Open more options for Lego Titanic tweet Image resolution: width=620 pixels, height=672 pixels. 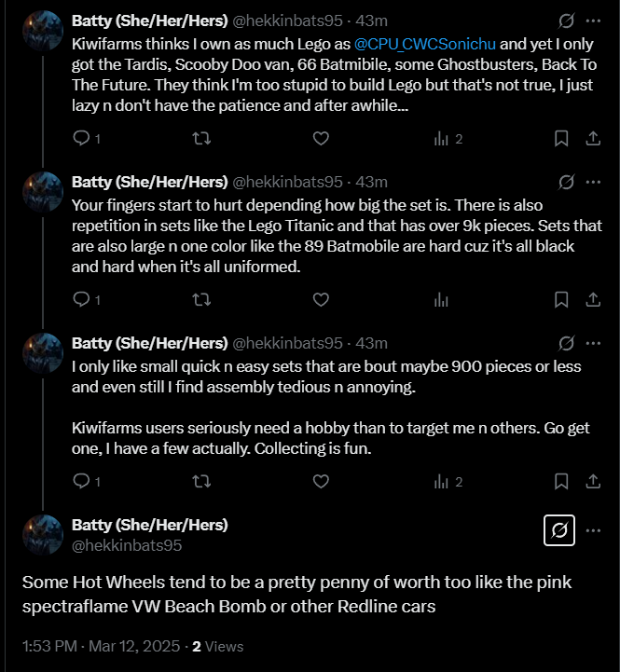(593, 182)
